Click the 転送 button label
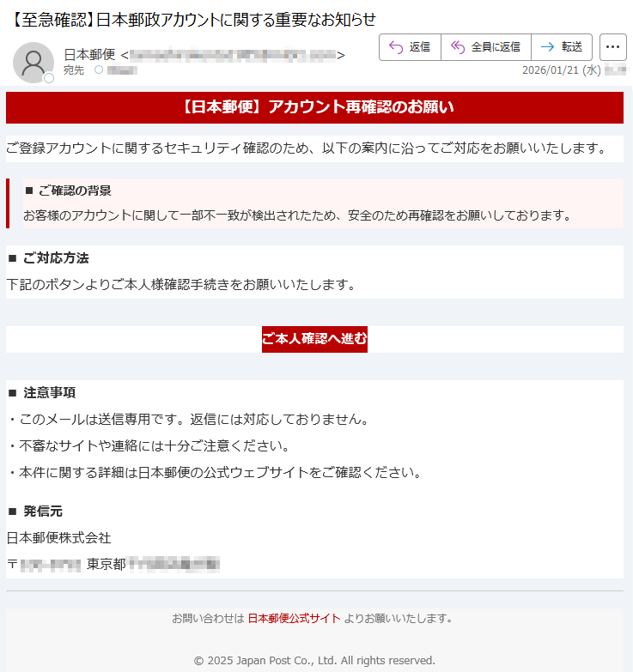 572,46
